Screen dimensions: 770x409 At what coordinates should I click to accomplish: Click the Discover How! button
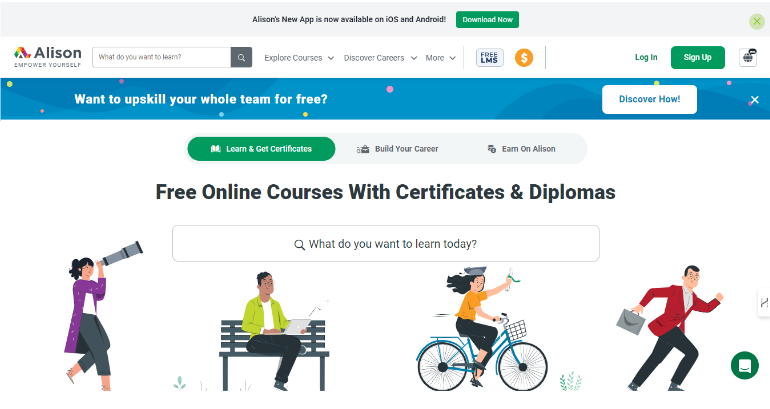(x=649, y=99)
